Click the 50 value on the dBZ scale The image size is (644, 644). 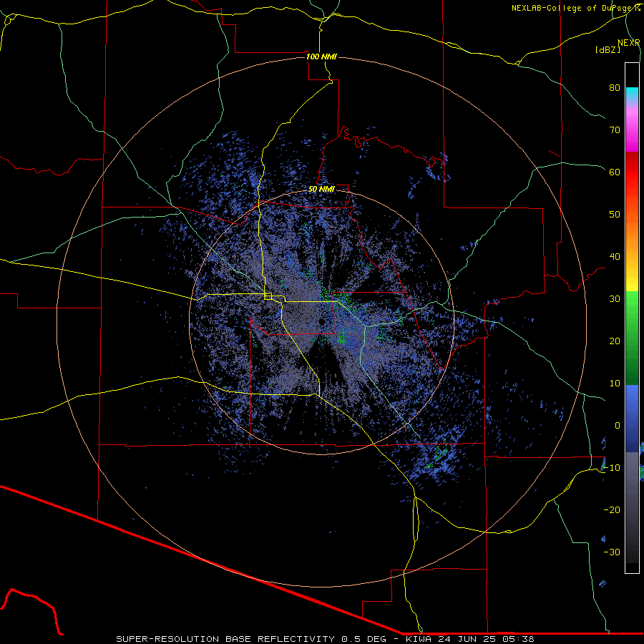pos(615,215)
